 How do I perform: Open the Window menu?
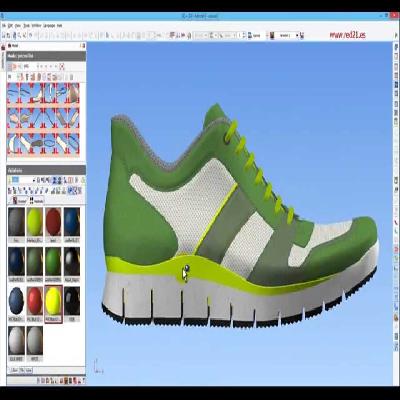tap(37, 26)
